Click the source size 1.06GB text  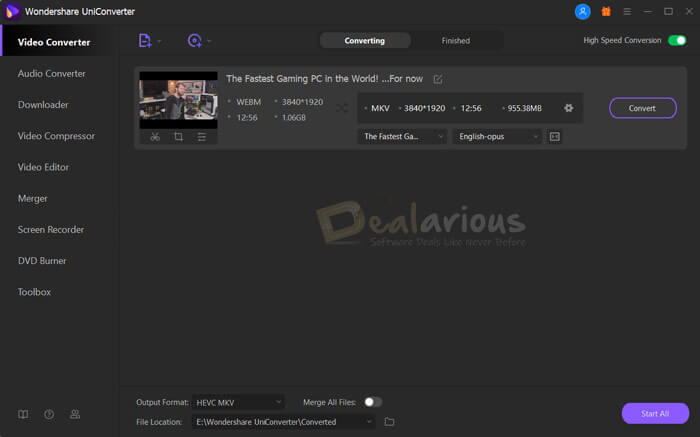coord(294,118)
